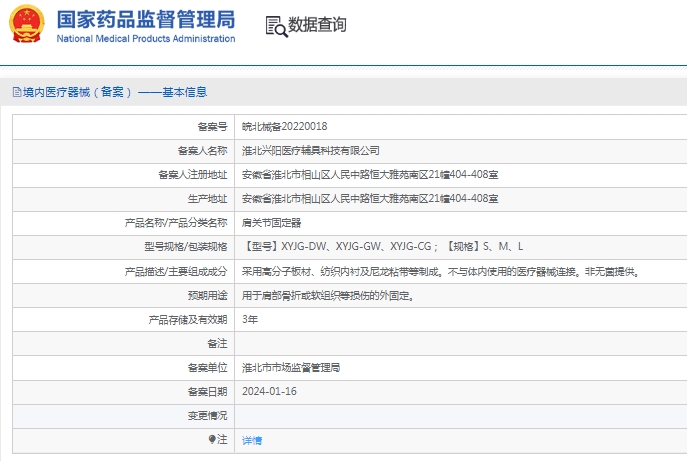
Task: Click the 生产地址 address value
Action: tap(370, 199)
